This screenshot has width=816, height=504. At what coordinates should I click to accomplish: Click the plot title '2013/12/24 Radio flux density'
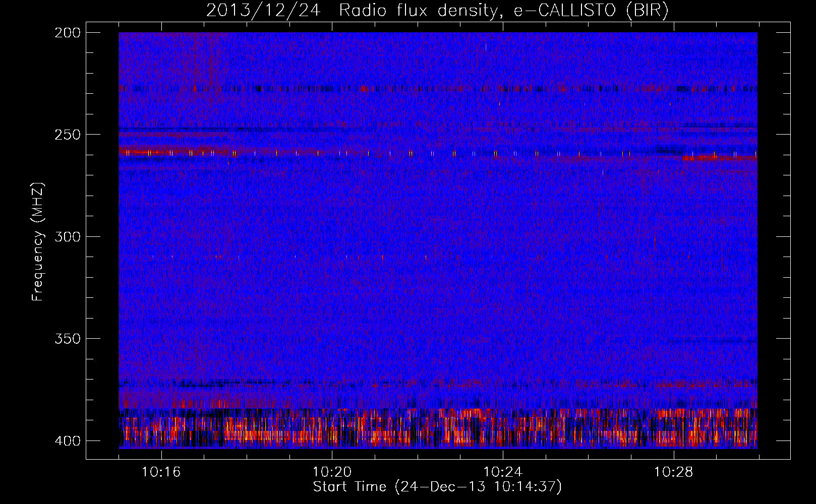[x=437, y=11]
